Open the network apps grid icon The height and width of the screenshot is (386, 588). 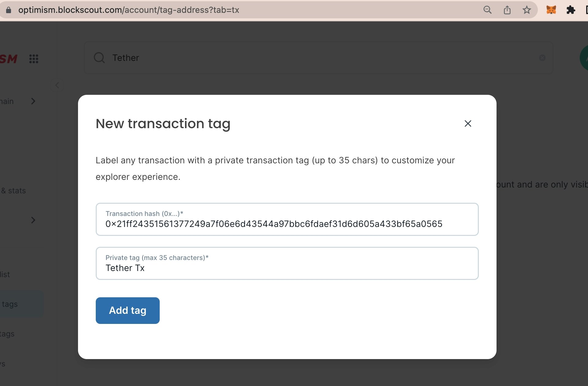[34, 59]
